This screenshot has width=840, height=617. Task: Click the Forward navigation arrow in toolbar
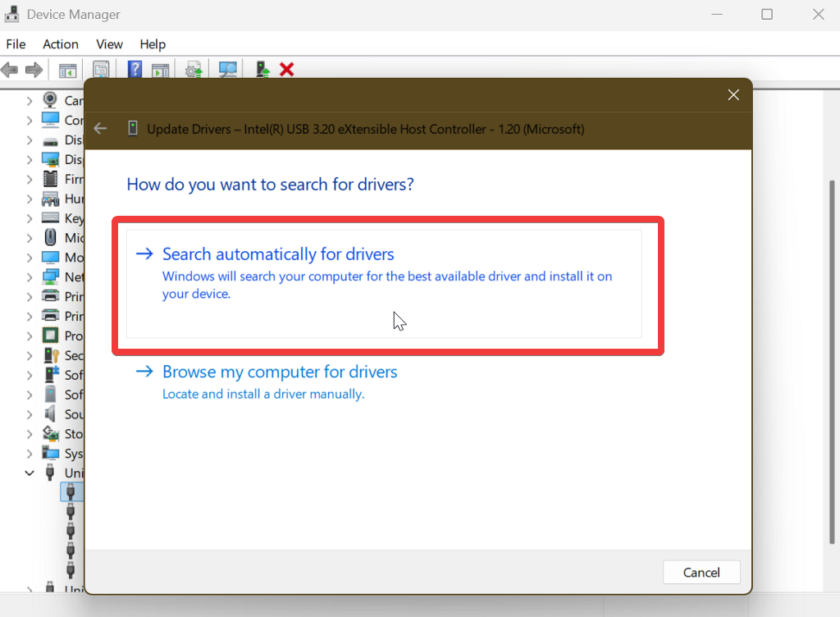pos(33,70)
